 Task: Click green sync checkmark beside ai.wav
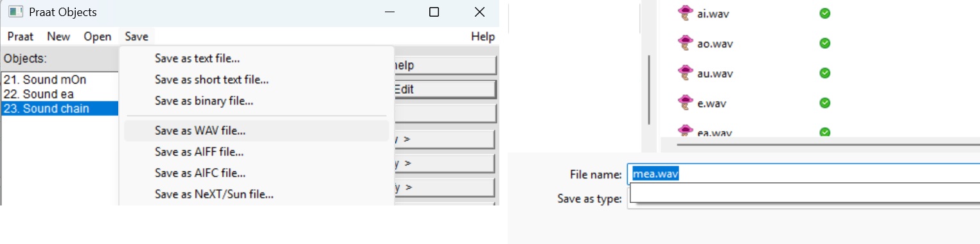[x=825, y=13]
